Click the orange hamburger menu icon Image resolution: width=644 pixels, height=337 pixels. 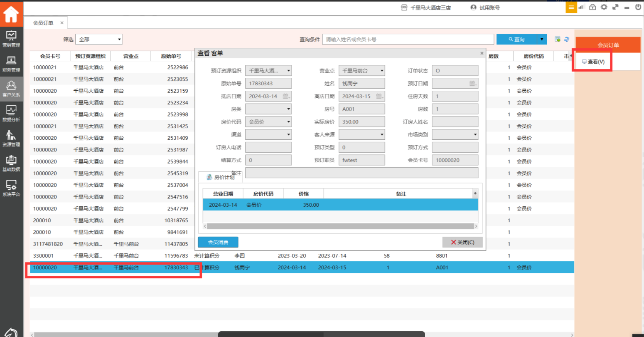click(x=571, y=7)
